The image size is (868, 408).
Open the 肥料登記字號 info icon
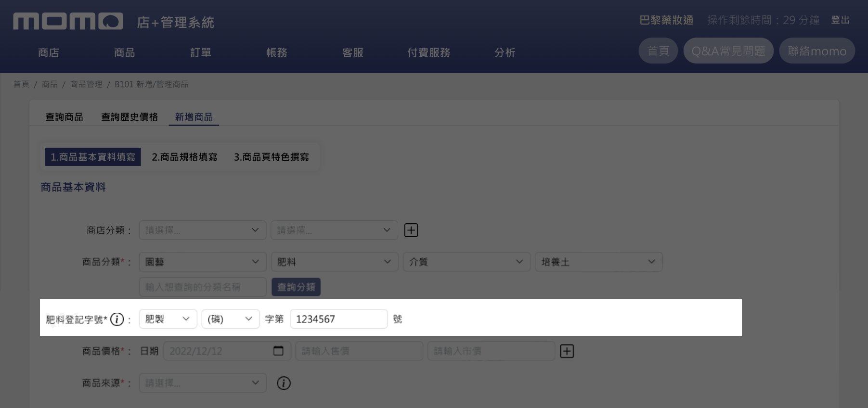pyautogui.click(x=117, y=319)
